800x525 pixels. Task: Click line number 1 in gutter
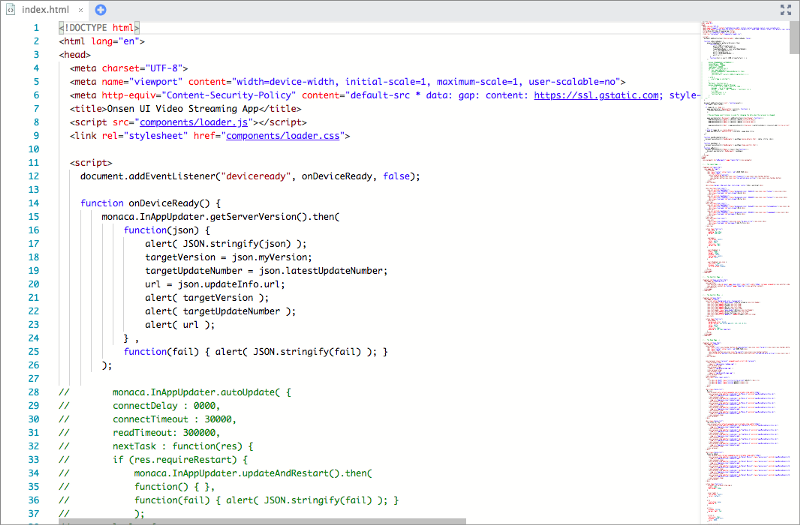coord(36,28)
